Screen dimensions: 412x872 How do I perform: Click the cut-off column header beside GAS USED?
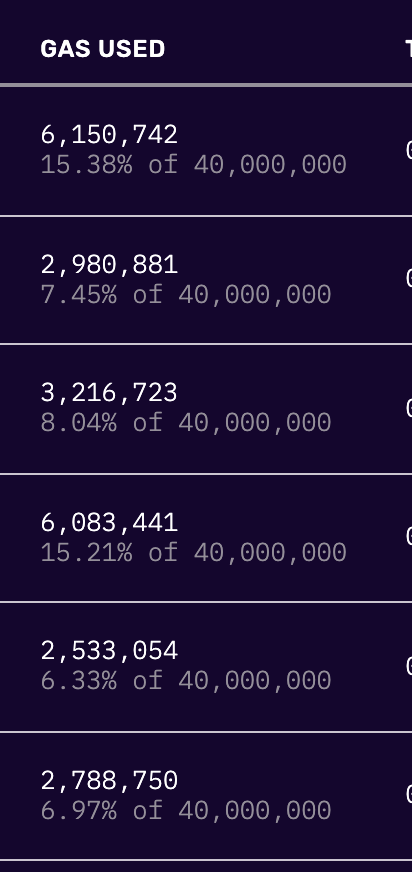[x=409, y=49]
